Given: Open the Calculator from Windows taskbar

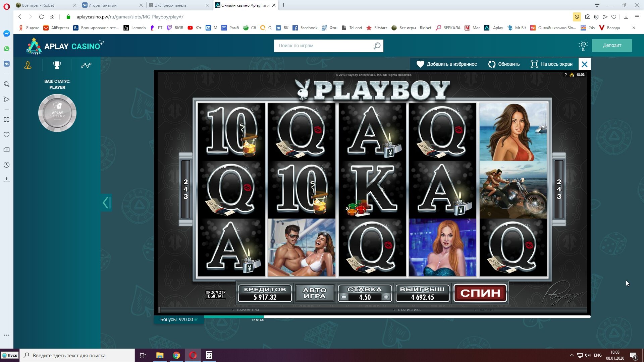Looking at the screenshot, I should [x=209, y=355].
